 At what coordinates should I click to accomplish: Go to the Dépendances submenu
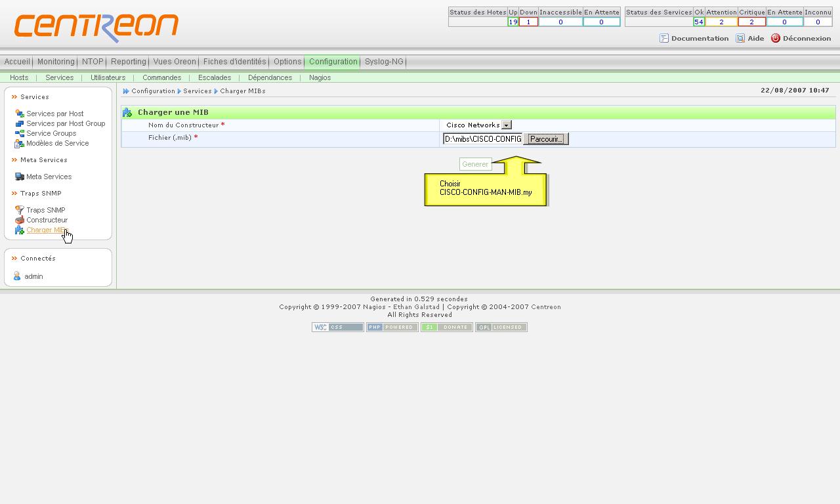[x=270, y=77]
